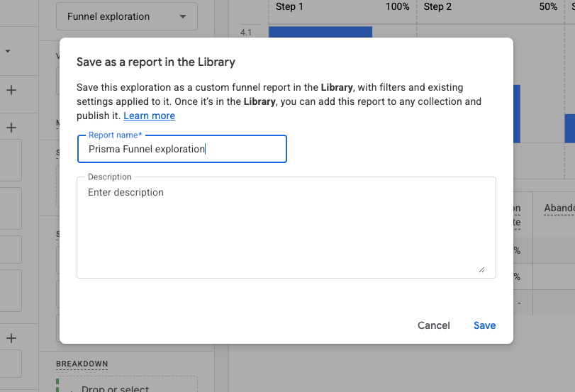Open the Learn more link
Screen dimensions: 575x392
(149, 116)
